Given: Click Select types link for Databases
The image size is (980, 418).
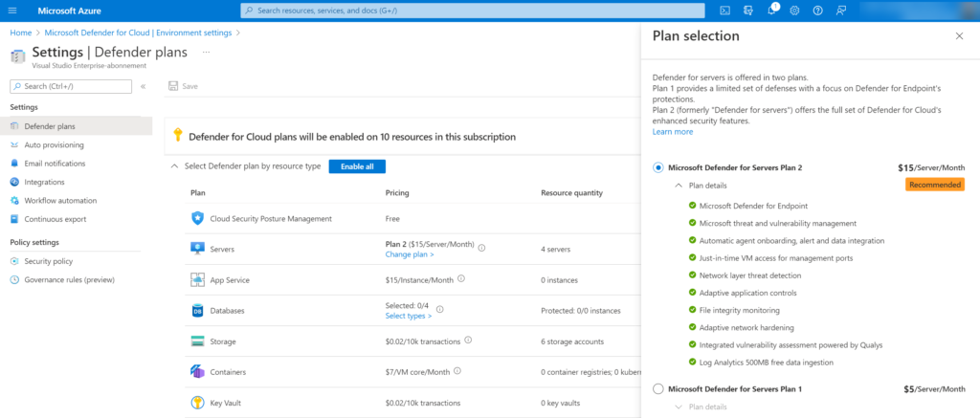Looking at the screenshot, I should click(x=408, y=317).
